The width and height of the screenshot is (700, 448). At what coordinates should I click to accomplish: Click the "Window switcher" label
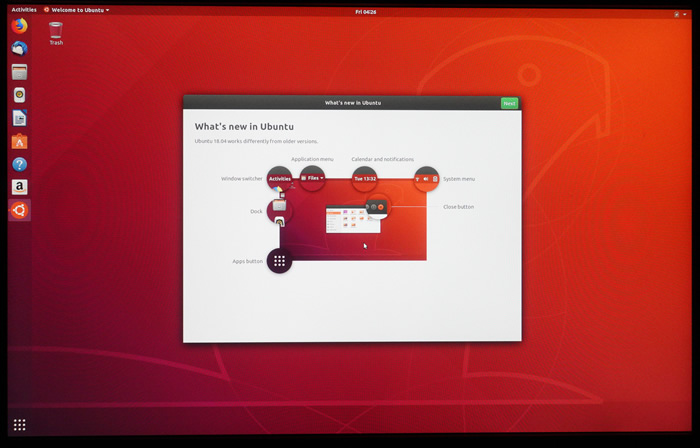242,178
